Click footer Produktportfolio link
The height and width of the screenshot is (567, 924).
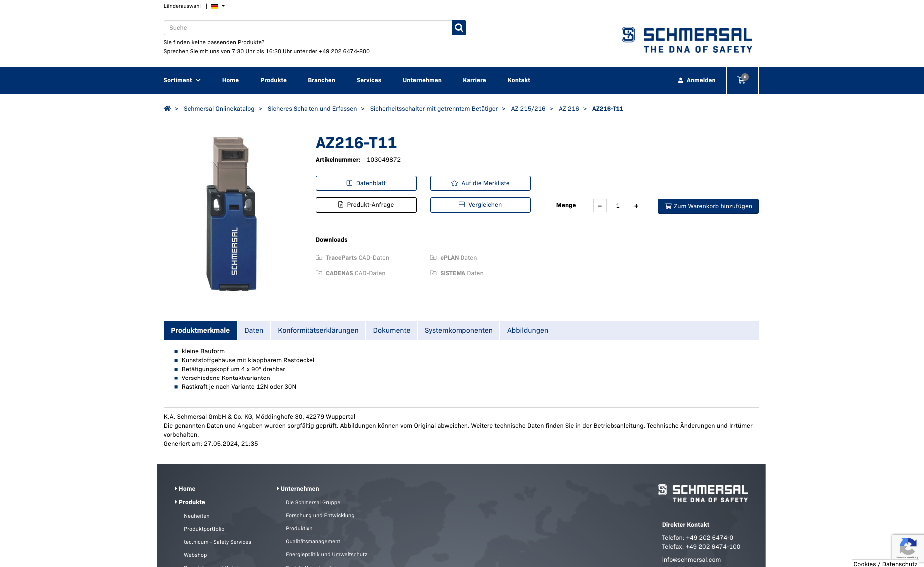click(204, 529)
